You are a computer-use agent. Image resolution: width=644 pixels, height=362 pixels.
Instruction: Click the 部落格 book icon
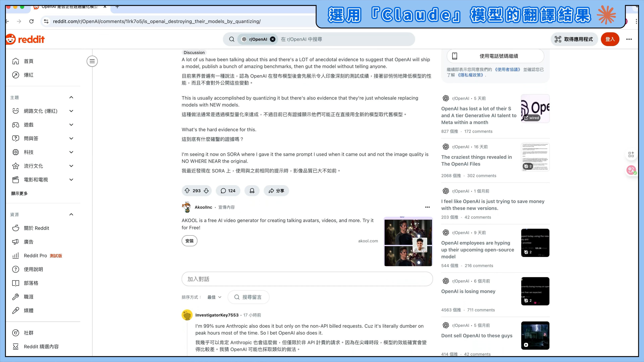(15, 283)
